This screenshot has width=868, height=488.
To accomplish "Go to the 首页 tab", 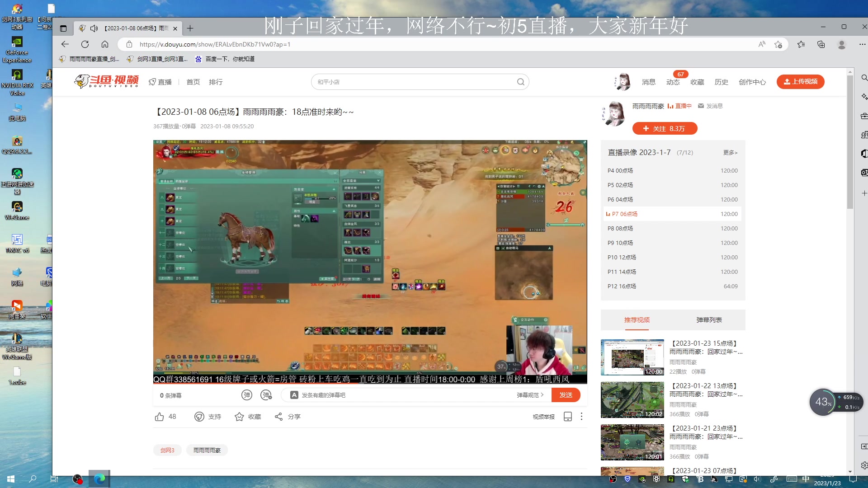I will click(x=193, y=82).
